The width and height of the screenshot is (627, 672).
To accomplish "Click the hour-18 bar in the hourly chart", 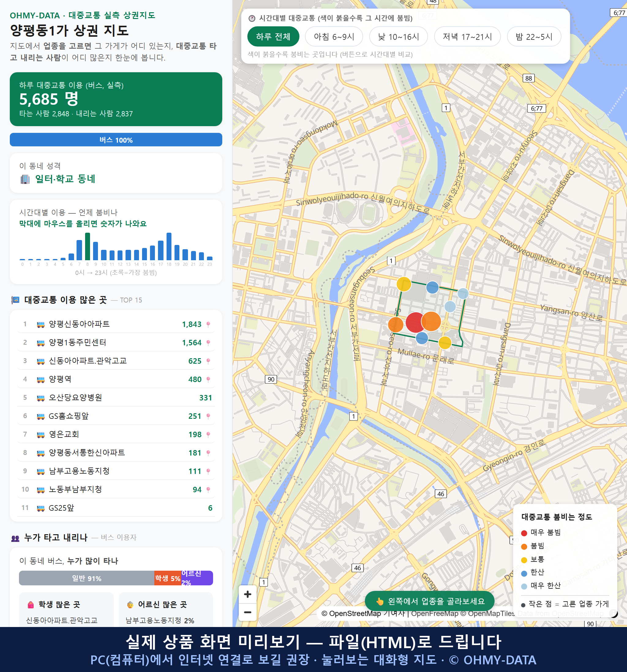I will click(x=169, y=246).
